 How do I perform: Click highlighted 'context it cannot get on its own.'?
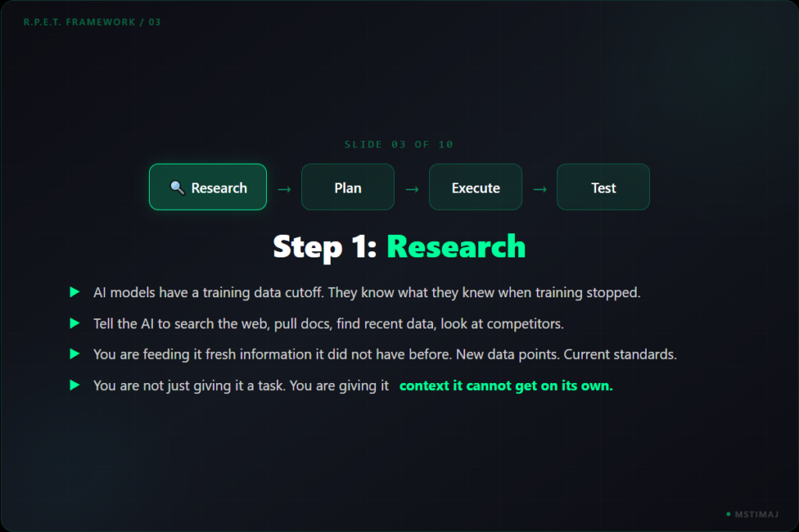click(506, 386)
